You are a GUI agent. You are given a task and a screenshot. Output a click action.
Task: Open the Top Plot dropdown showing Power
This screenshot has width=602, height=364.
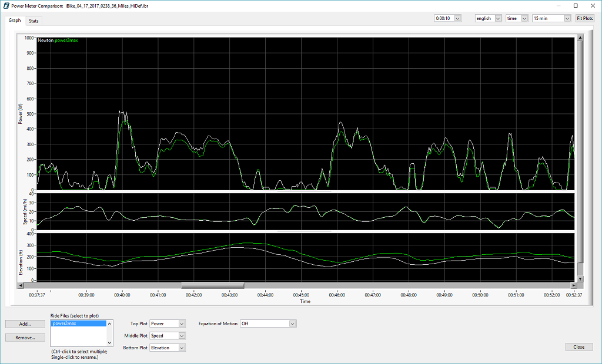coord(167,323)
